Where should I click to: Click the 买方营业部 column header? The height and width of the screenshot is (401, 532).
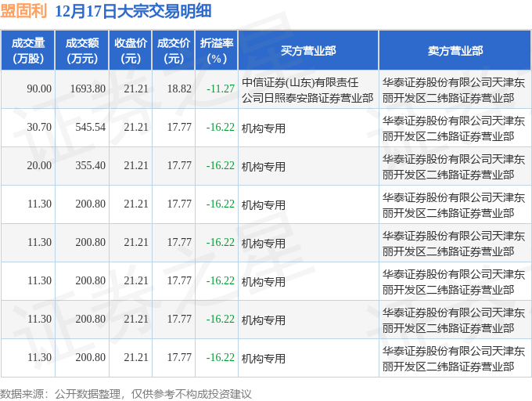click(x=308, y=50)
